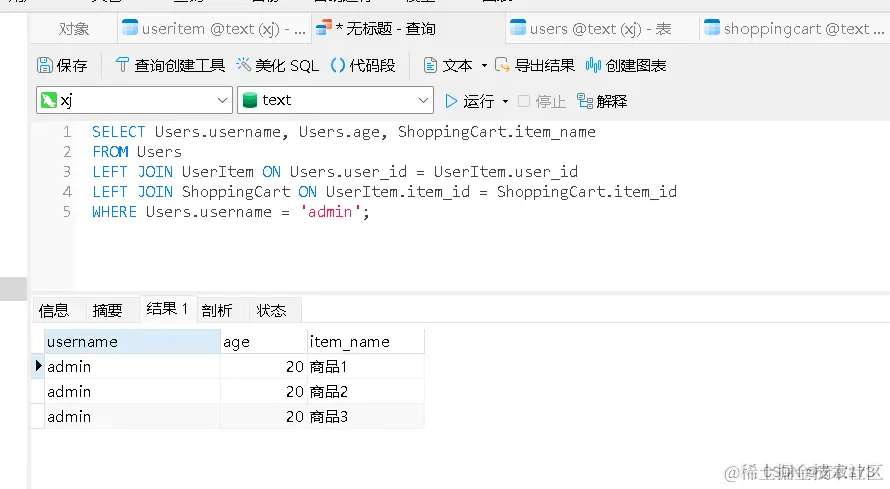Beautify SQL with 美化 SQL button

278,65
